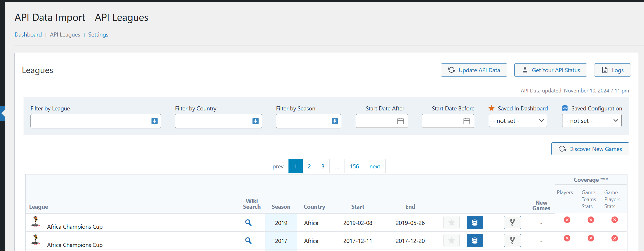
Task: Click the Season column header
Action: click(x=281, y=207)
